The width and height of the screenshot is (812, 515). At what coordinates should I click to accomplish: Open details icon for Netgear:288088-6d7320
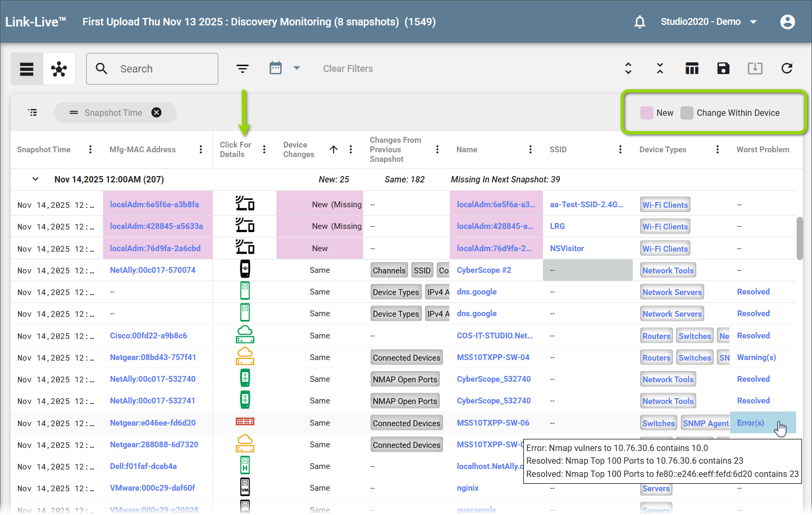[x=245, y=444]
